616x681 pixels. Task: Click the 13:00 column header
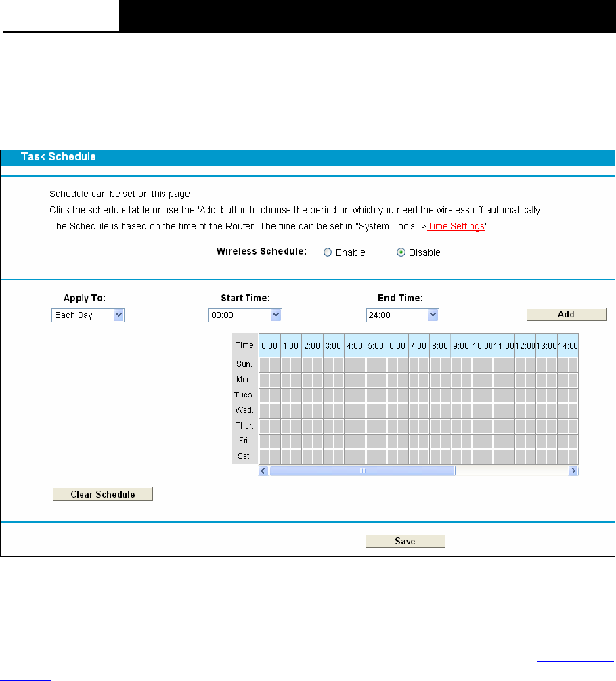[x=546, y=346]
